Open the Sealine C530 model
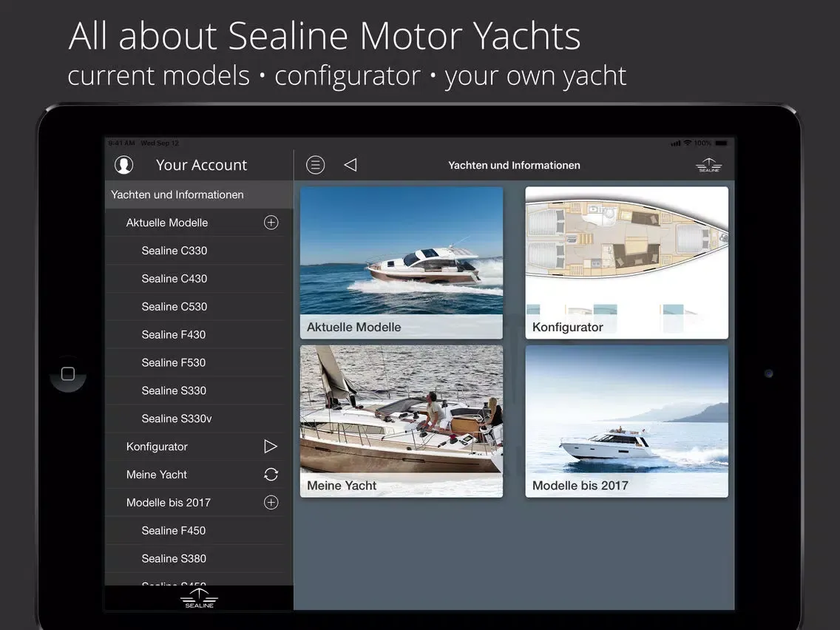This screenshot has width=840, height=630. click(x=200, y=306)
